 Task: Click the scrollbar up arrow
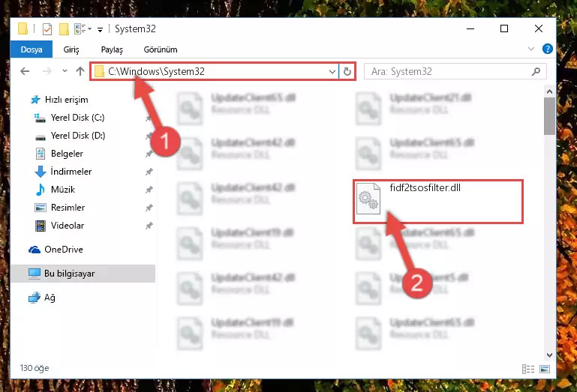[549, 91]
